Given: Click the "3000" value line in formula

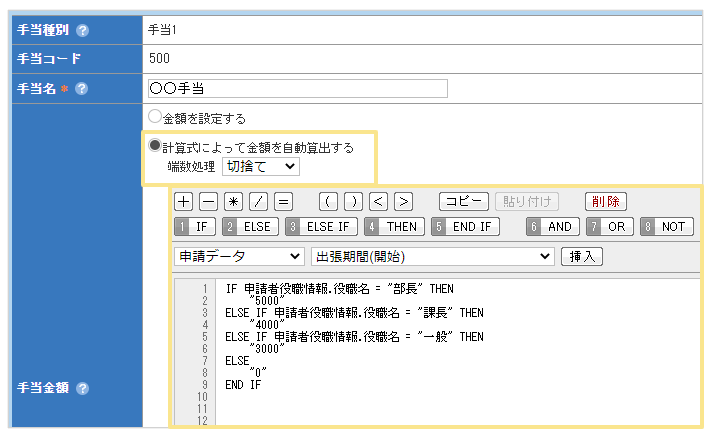Looking at the screenshot, I should click(267, 349).
